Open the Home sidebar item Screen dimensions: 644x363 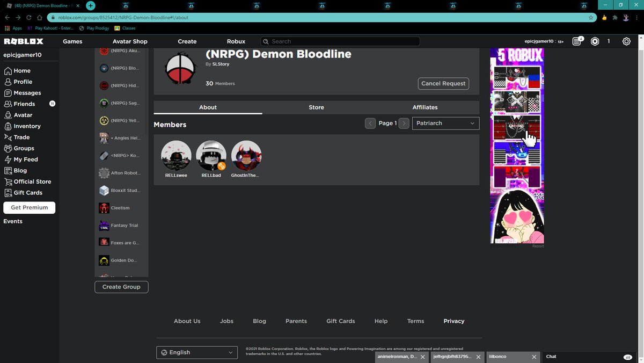[x=17, y=71]
